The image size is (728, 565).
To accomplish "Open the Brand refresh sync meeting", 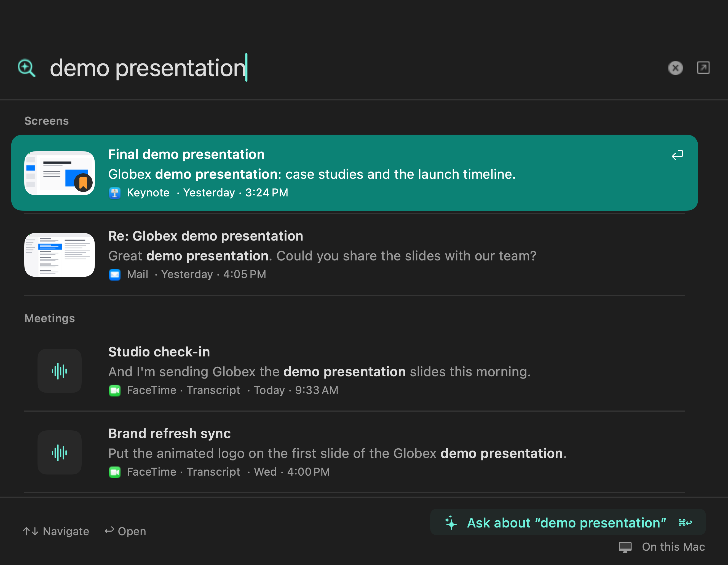I will click(354, 452).
